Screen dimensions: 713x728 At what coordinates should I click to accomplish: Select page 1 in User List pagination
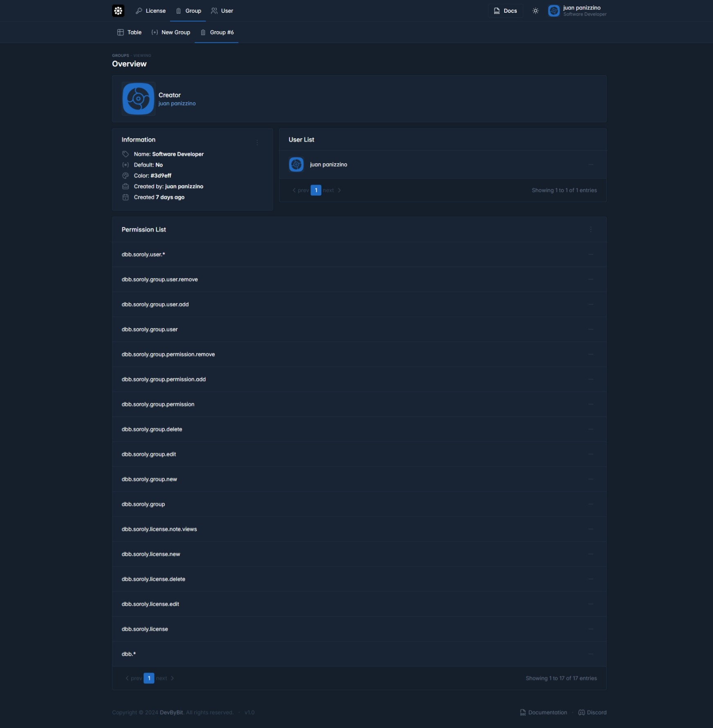(x=316, y=190)
